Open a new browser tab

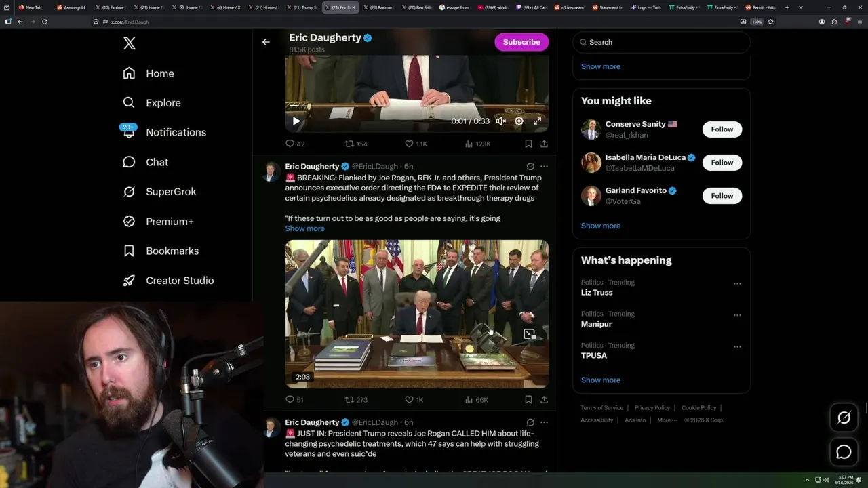click(x=787, y=7)
